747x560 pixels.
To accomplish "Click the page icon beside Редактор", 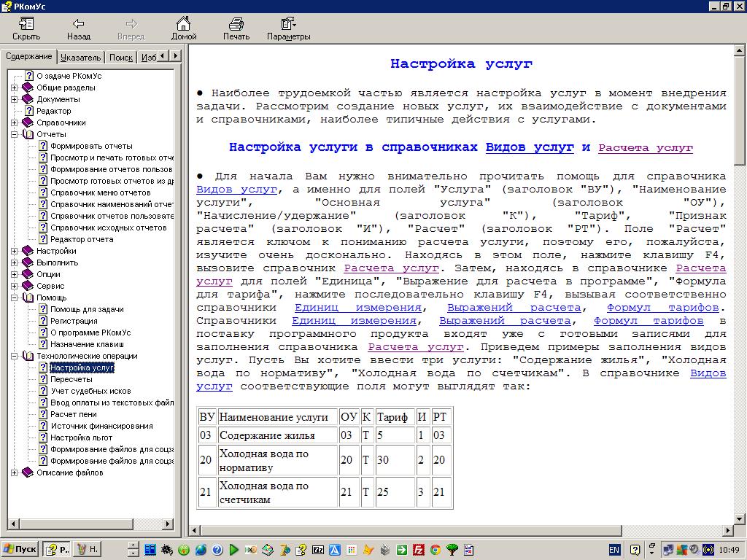I will click(x=29, y=111).
